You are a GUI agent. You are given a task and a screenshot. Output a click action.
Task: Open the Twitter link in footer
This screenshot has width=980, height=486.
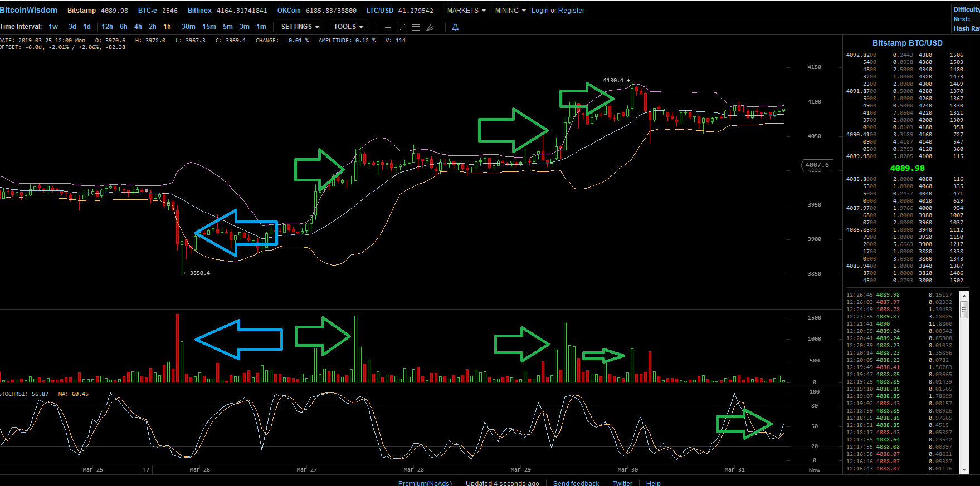(622, 483)
